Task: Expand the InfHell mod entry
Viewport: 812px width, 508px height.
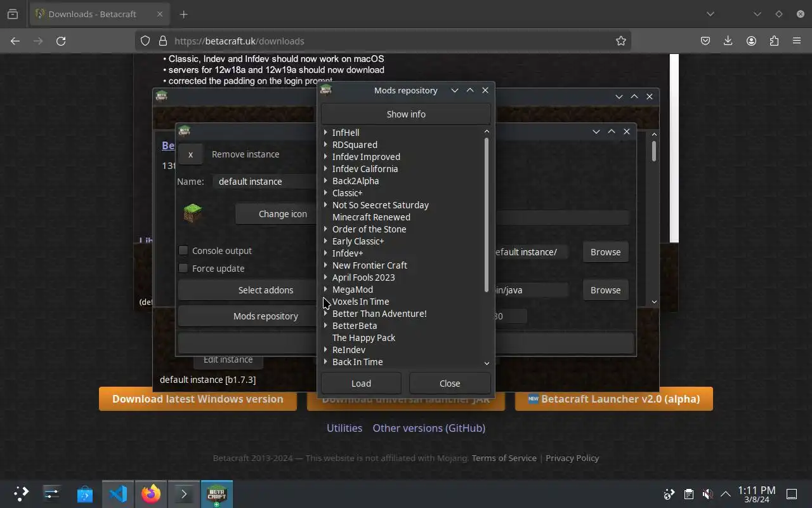Action: pyautogui.click(x=325, y=133)
